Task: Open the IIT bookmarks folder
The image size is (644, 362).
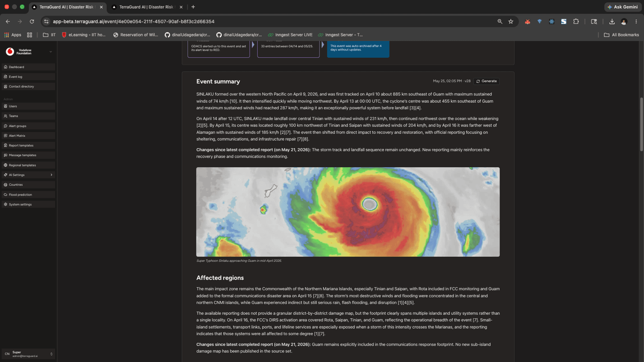Action: click(x=49, y=35)
